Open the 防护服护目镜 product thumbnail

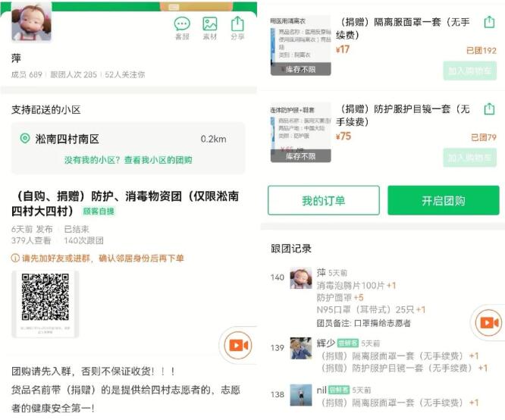tap(300, 133)
